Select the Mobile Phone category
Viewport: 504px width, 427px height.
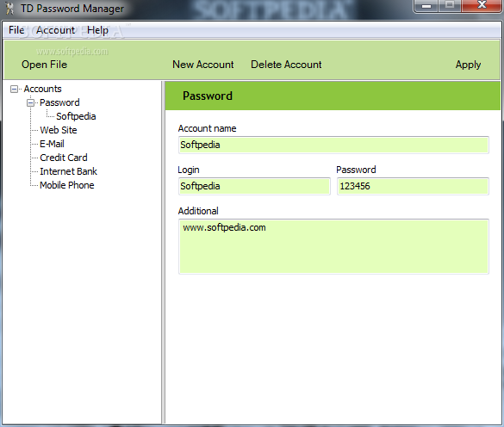click(67, 185)
